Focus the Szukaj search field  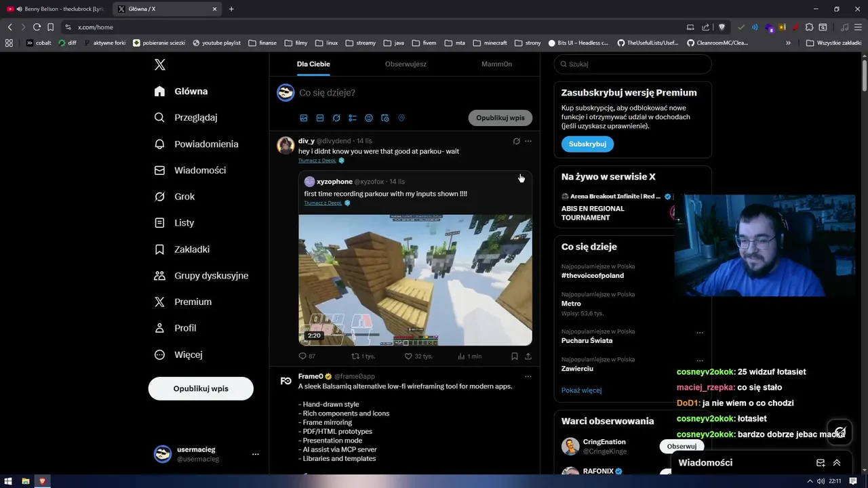click(x=633, y=64)
